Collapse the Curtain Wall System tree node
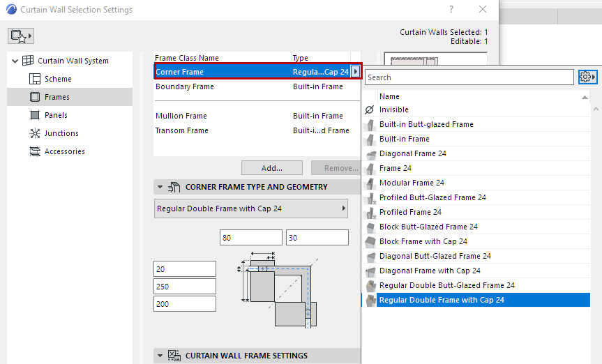 click(15, 61)
